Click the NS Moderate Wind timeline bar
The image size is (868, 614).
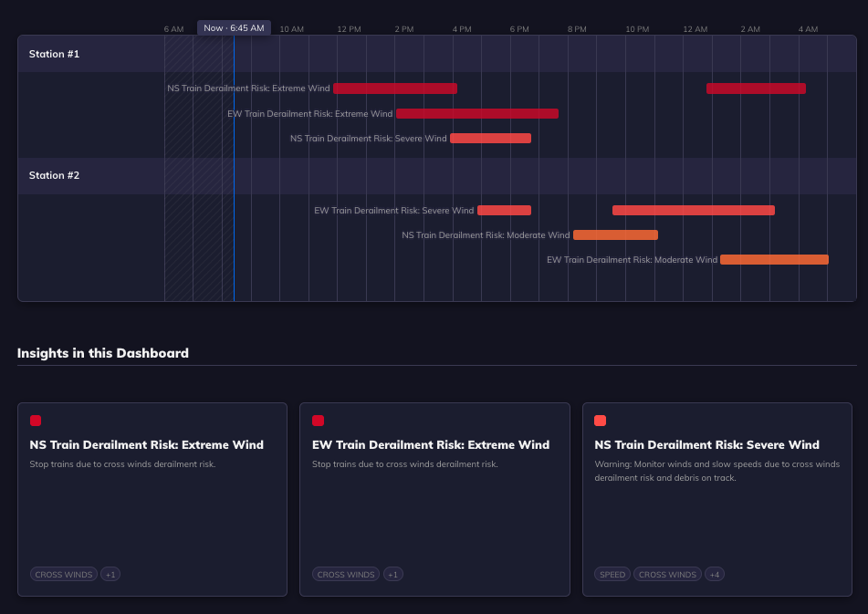(x=615, y=235)
